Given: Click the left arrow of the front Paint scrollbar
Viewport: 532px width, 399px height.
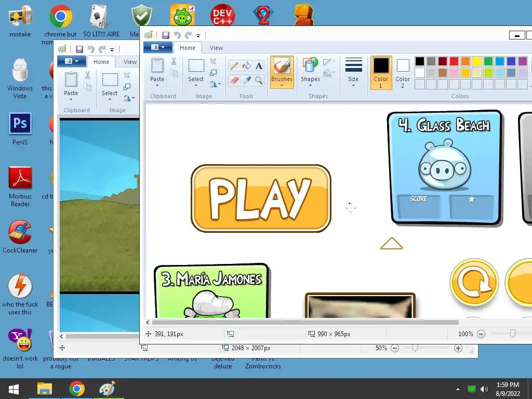Looking at the screenshot, I should click(x=148, y=322).
